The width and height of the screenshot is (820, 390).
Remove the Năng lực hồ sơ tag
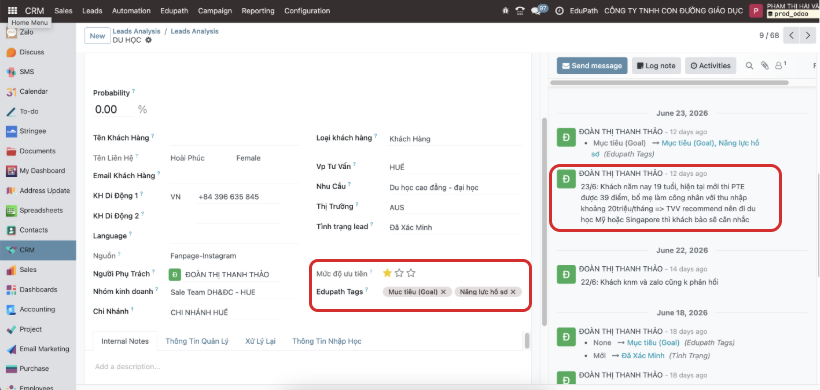[513, 292]
